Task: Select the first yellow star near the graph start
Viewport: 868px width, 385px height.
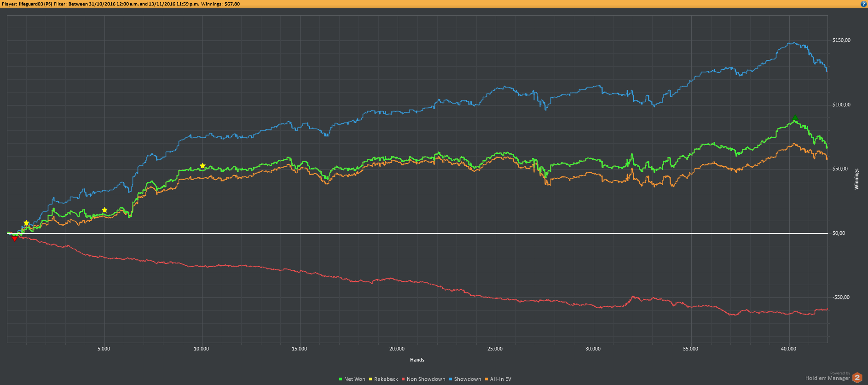Action: click(x=26, y=223)
